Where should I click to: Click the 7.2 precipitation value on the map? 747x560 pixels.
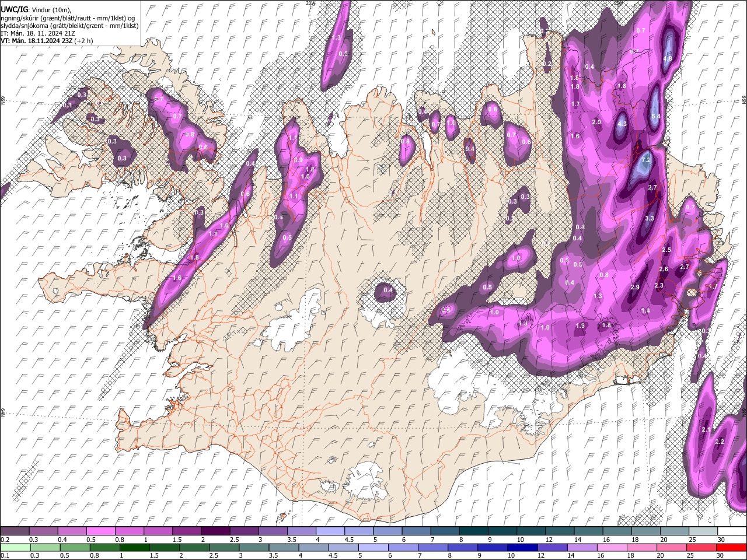point(645,159)
